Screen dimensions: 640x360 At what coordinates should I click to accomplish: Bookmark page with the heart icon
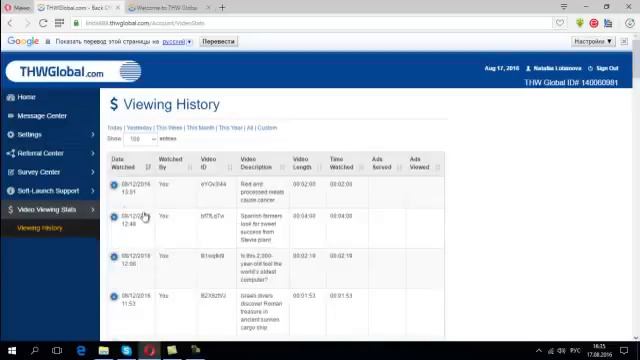(560, 23)
